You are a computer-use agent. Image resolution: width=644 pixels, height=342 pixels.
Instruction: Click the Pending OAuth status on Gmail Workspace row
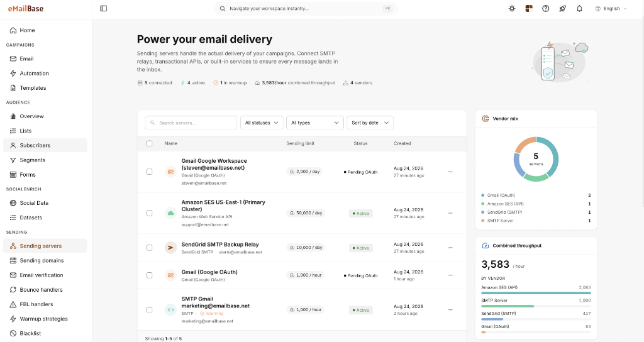360,172
